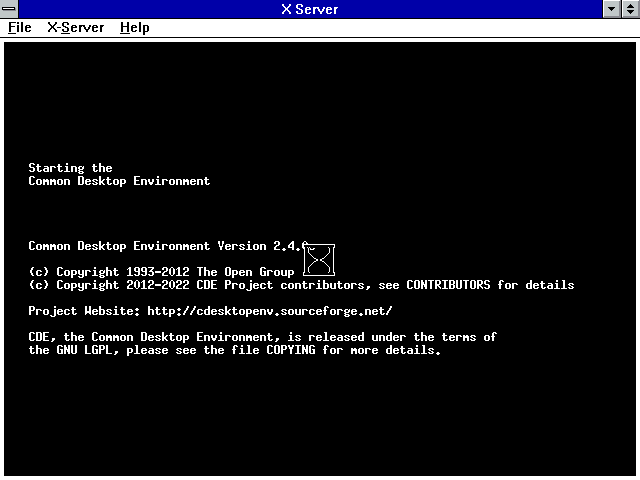The width and height of the screenshot is (640, 480).
Task: Click the 'Common Desktop Environment' startup line
Action: click(119, 181)
